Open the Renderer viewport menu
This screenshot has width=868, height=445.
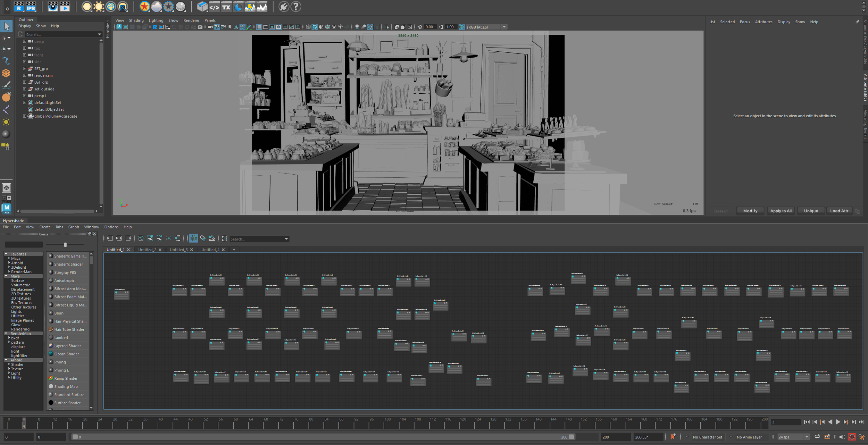tap(191, 20)
